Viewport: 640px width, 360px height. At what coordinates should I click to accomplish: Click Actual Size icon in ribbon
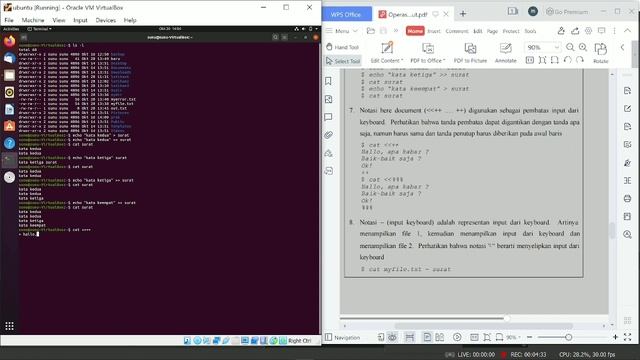tap(529, 60)
